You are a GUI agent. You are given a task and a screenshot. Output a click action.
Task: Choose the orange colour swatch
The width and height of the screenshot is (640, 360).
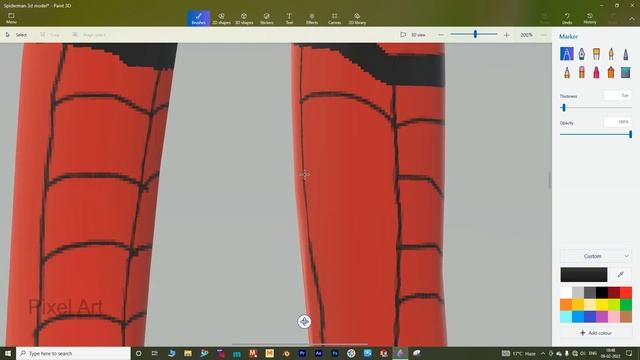tap(566, 304)
